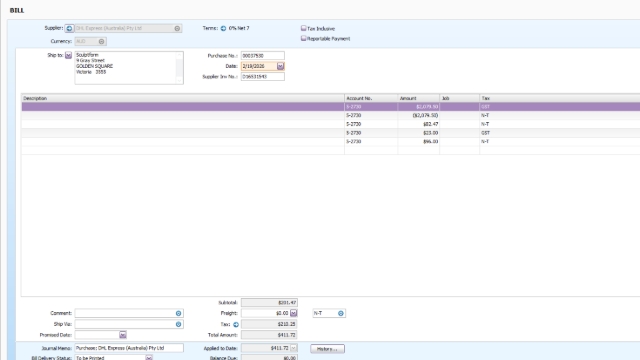Click the Description column header
Image resolution: width=640 pixels, height=360 pixels.
(183, 98)
